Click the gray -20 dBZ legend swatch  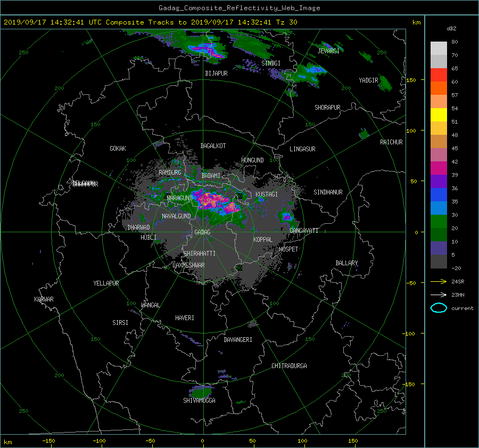(439, 262)
